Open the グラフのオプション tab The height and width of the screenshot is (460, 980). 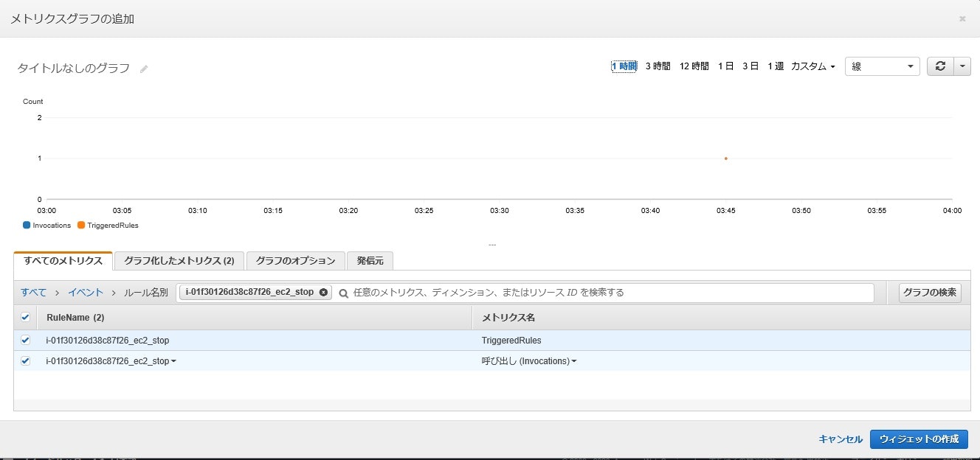[295, 261]
